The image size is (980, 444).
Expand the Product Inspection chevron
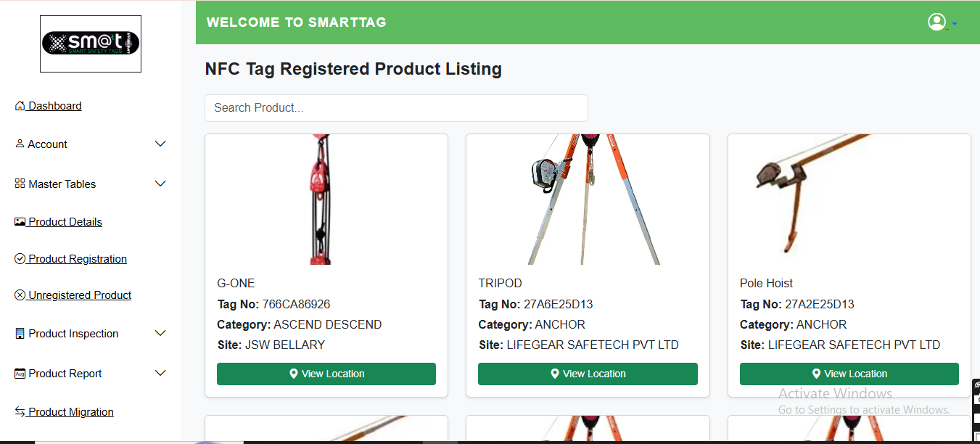tap(160, 334)
